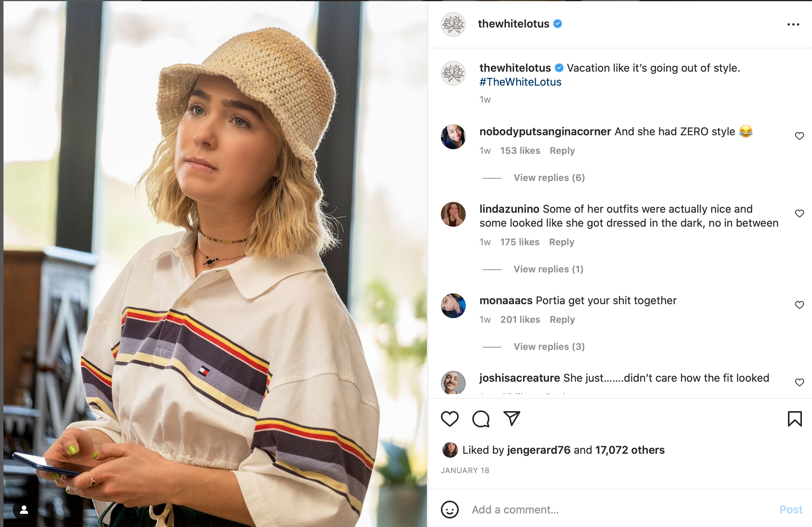812x527 pixels.
Task: Expand View replies (3)
Action: click(x=549, y=347)
